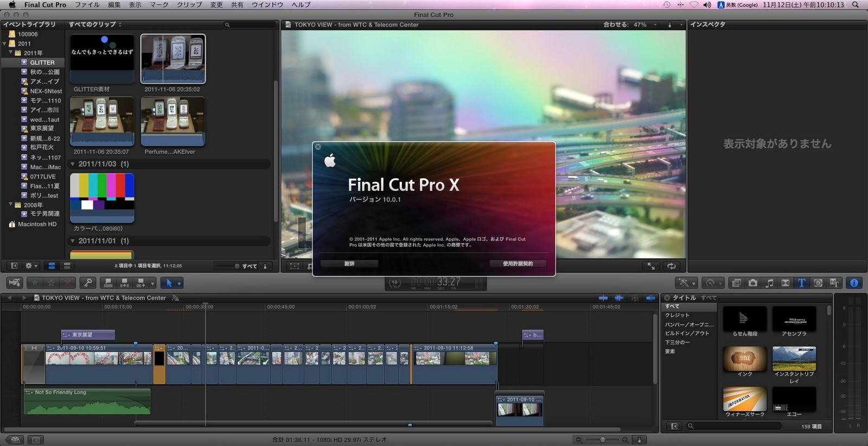Image resolution: width=868 pixels, height=446 pixels.
Task: Open the enhancements magic wand menu
Action: point(686,283)
